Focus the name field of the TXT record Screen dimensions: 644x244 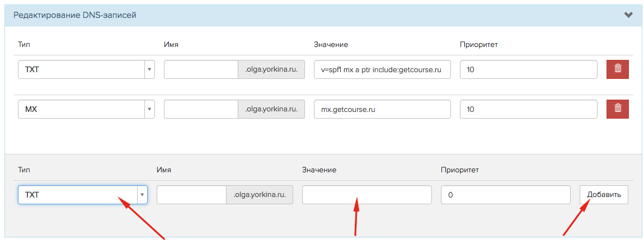(201, 69)
